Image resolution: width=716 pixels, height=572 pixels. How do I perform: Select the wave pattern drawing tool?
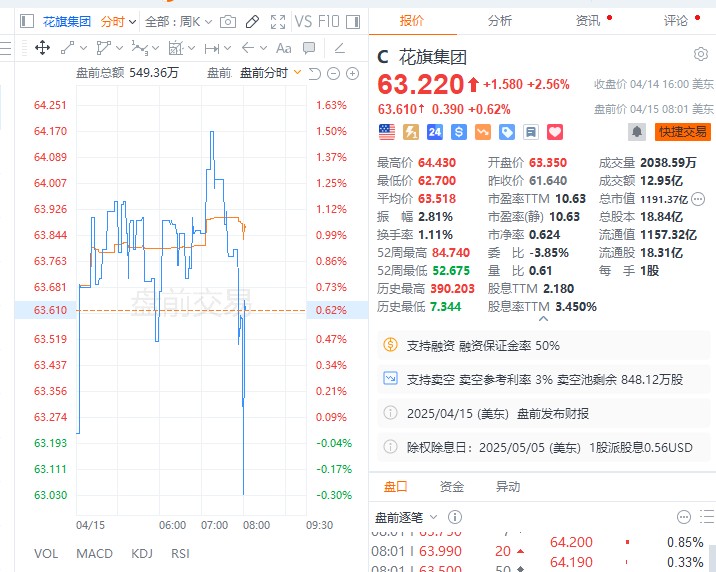[x=139, y=47]
